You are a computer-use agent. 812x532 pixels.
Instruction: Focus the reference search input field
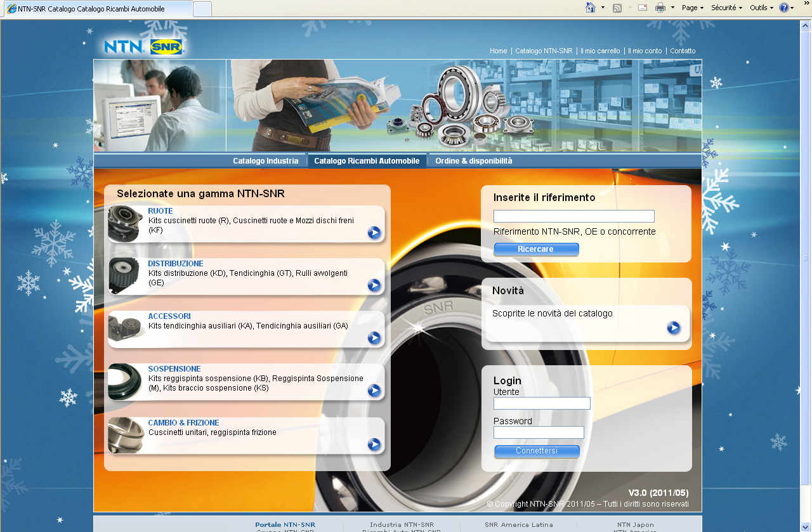tap(574, 216)
